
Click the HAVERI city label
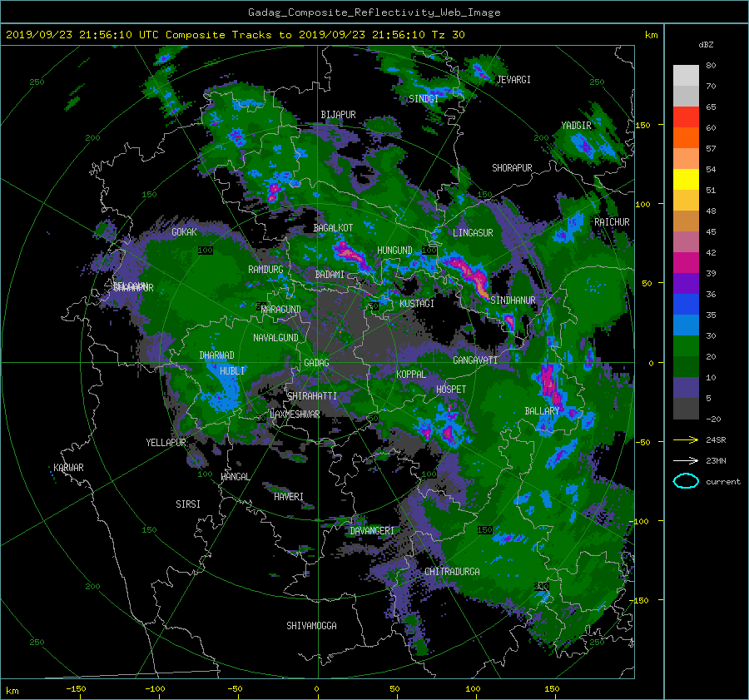pyautogui.click(x=289, y=497)
